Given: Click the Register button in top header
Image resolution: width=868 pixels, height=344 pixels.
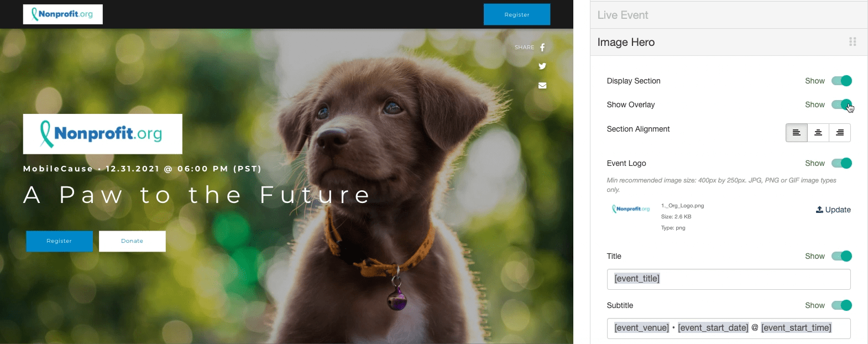Looking at the screenshot, I should (x=517, y=14).
